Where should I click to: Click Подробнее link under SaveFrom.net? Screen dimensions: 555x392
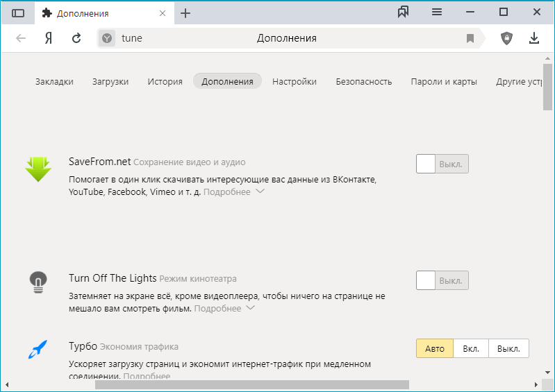[x=227, y=192]
